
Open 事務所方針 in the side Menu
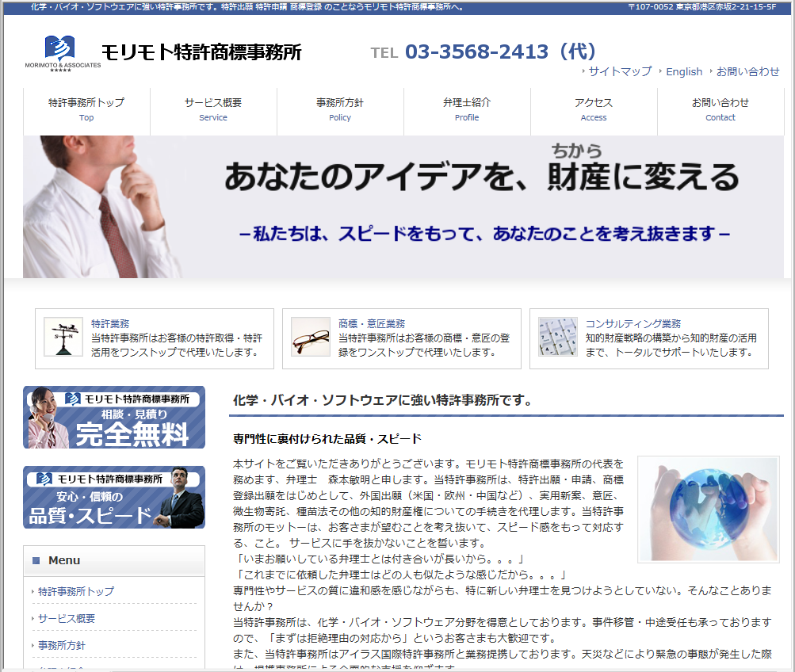(x=62, y=645)
